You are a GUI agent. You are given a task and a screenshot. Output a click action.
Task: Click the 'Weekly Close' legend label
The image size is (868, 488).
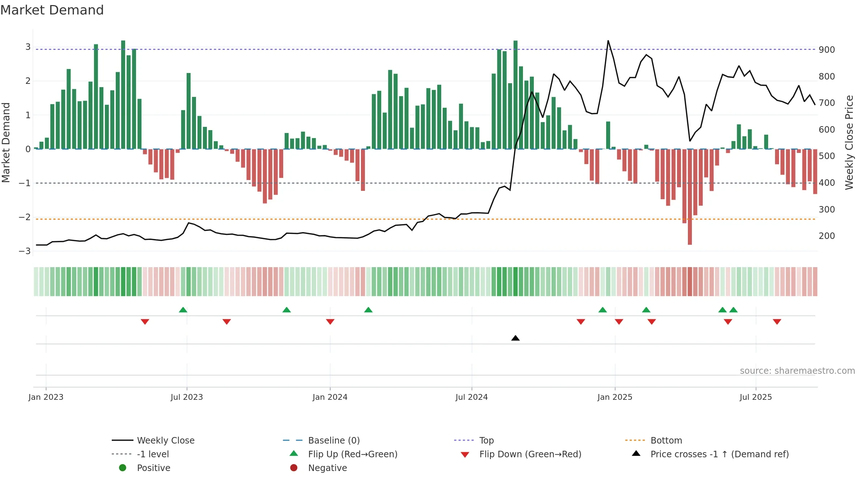pyautogui.click(x=166, y=440)
